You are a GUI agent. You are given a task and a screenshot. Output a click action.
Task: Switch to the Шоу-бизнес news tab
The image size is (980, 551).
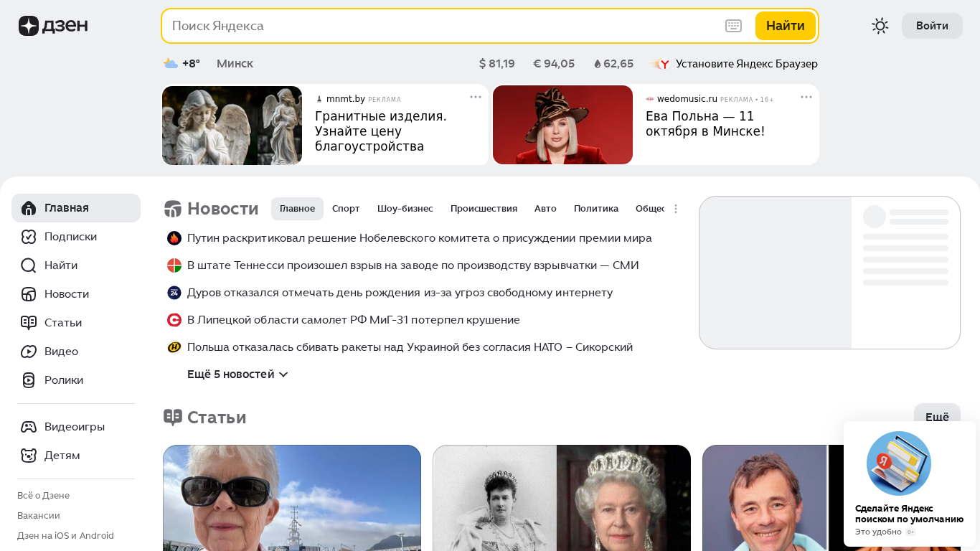tap(405, 209)
